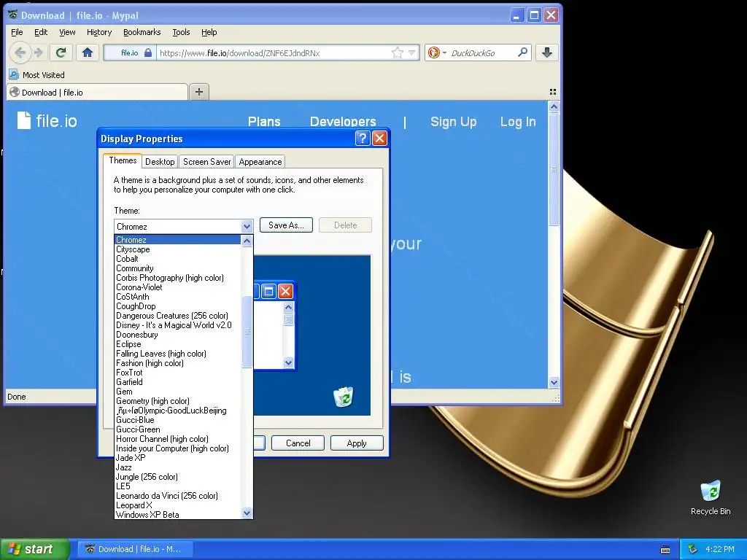Click the Apply button
747x560 pixels.
[357, 443]
